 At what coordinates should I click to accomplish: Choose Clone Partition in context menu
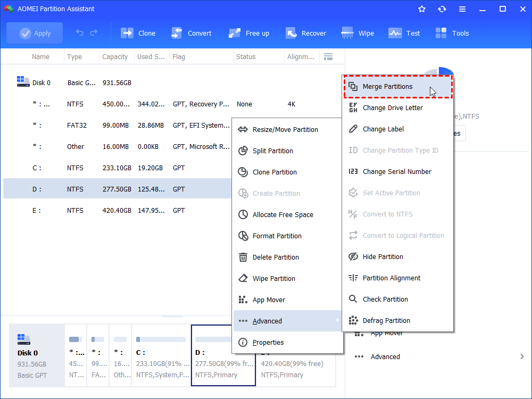tap(287, 172)
